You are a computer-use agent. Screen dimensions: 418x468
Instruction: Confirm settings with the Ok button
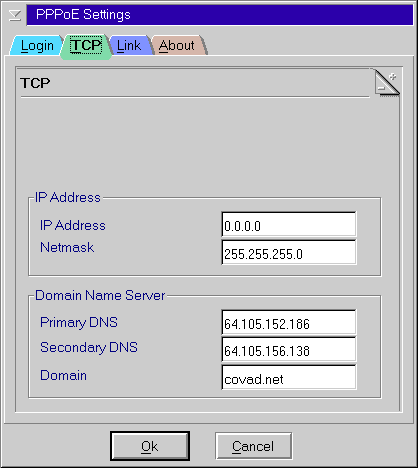click(150, 446)
